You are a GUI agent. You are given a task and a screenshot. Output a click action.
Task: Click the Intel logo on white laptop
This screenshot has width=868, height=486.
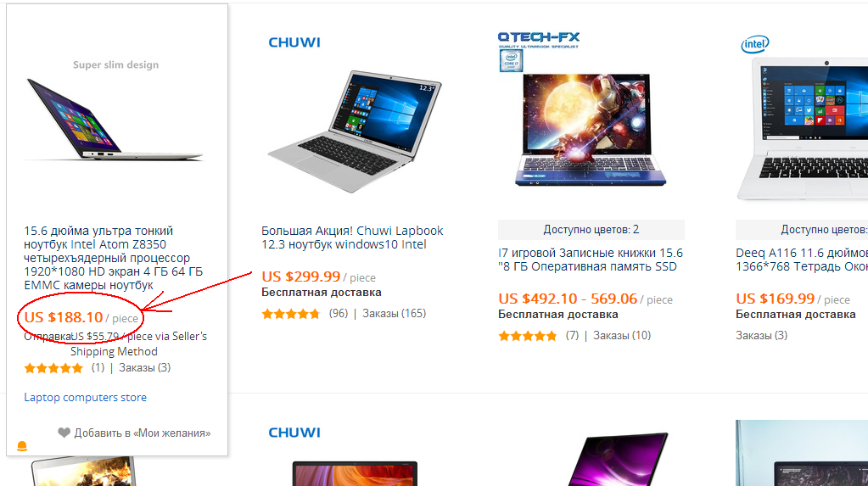755,44
